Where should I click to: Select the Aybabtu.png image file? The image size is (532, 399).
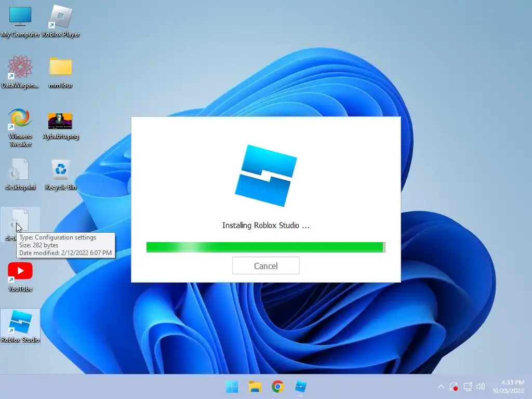click(x=60, y=126)
